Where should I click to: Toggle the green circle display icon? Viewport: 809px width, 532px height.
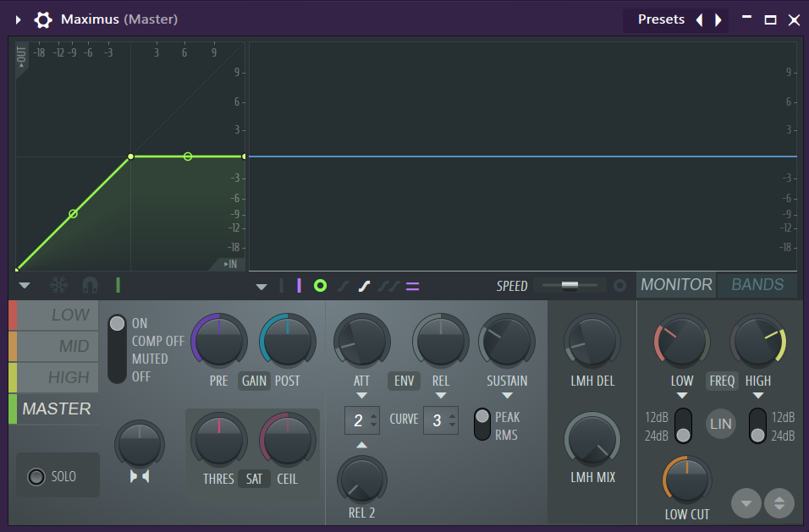(321, 286)
